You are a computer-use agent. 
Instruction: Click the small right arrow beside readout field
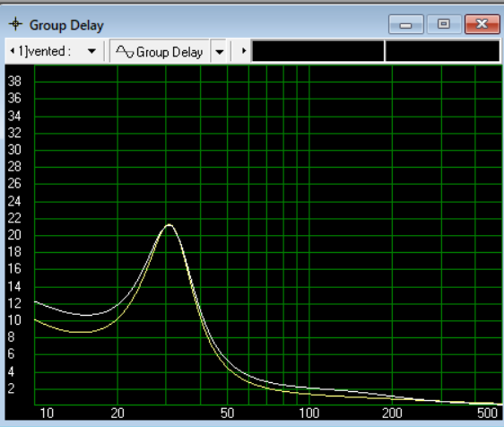click(x=244, y=51)
